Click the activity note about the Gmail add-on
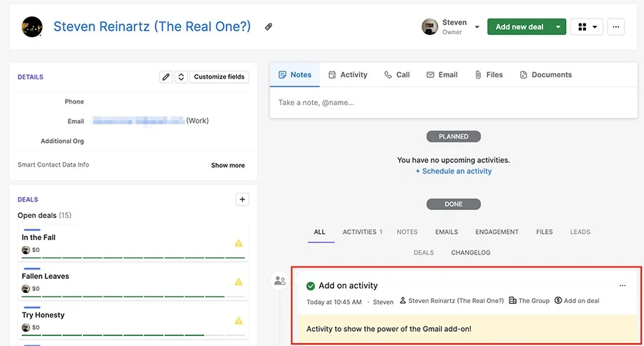The image size is (644, 346). (x=468, y=329)
